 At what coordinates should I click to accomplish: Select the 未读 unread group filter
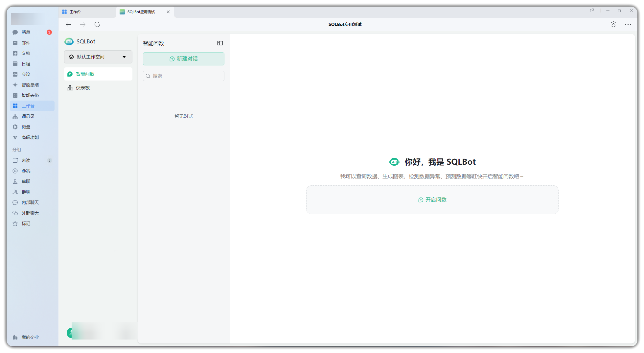[x=26, y=160]
